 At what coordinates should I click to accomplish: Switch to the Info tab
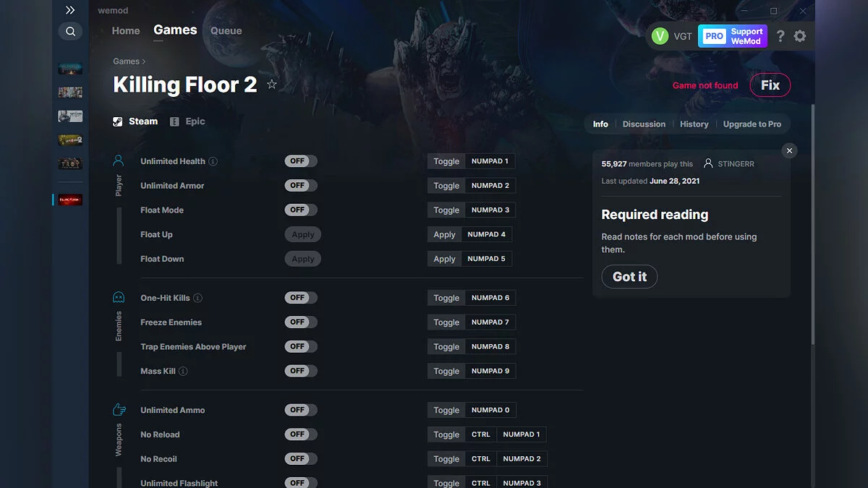[x=600, y=124]
